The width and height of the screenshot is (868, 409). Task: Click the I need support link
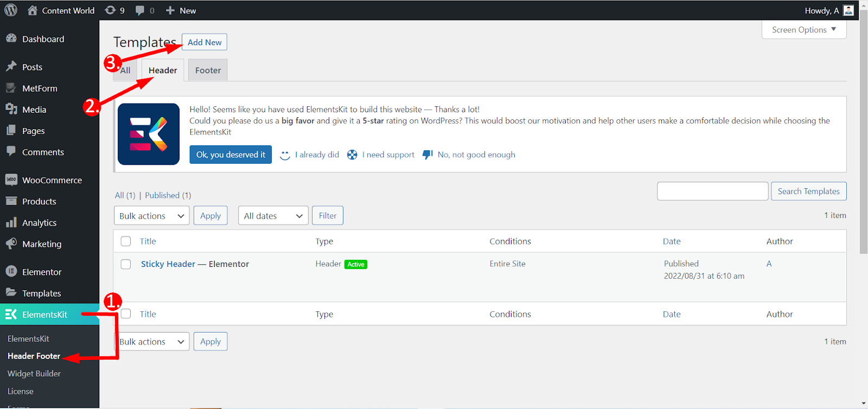(x=388, y=155)
